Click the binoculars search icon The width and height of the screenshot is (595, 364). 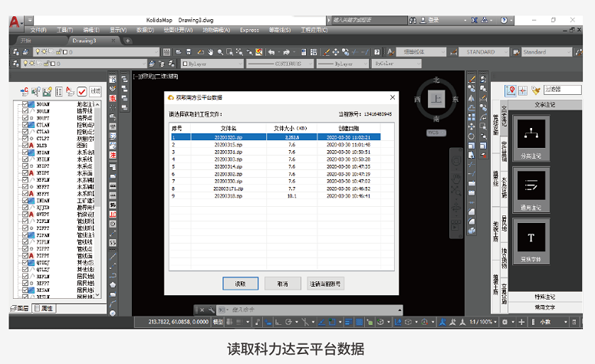coord(413,20)
